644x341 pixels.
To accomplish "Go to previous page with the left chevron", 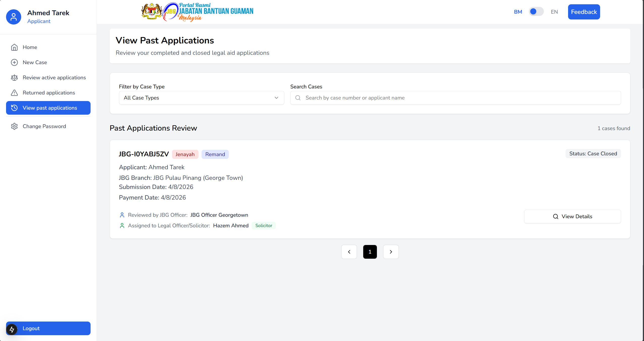I will (349, 252).
